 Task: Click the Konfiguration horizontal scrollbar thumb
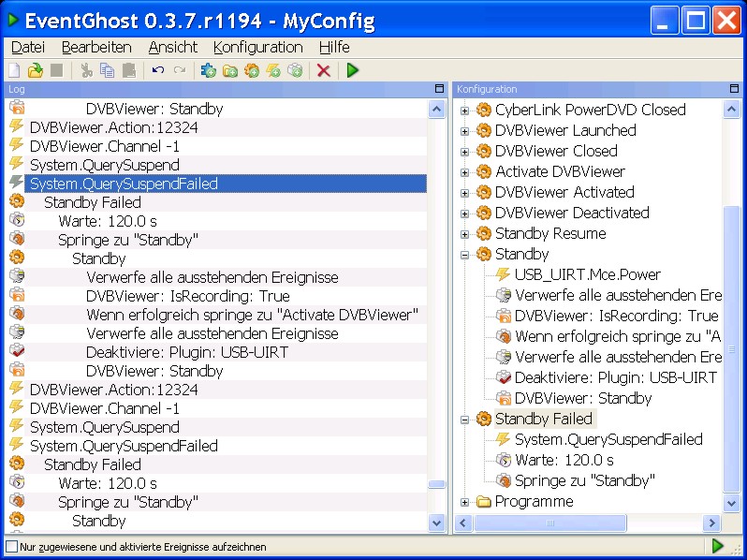(550, 523)
